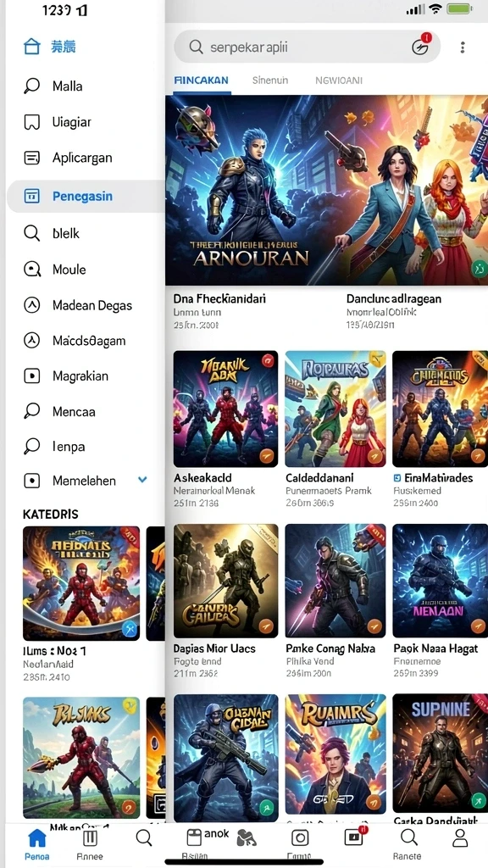Open the ARNOURAN featured banner
This screenshot has width=488, height=868.
326,191
